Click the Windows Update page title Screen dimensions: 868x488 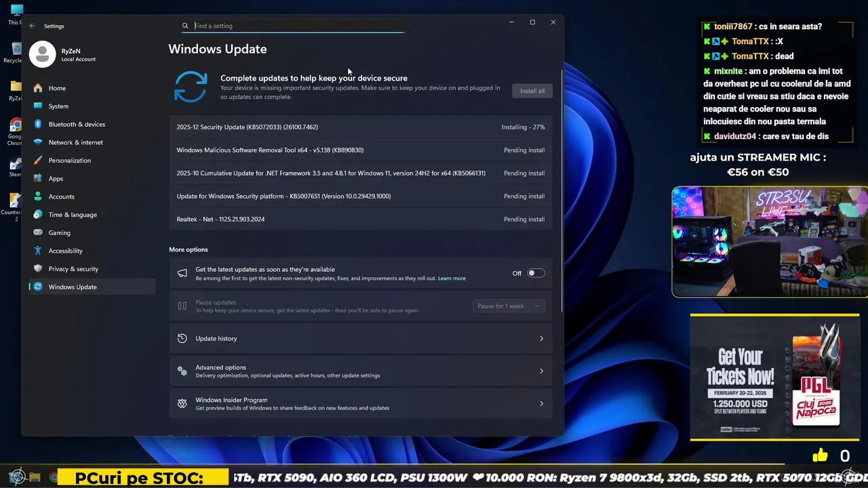click(x=218, y=49)
